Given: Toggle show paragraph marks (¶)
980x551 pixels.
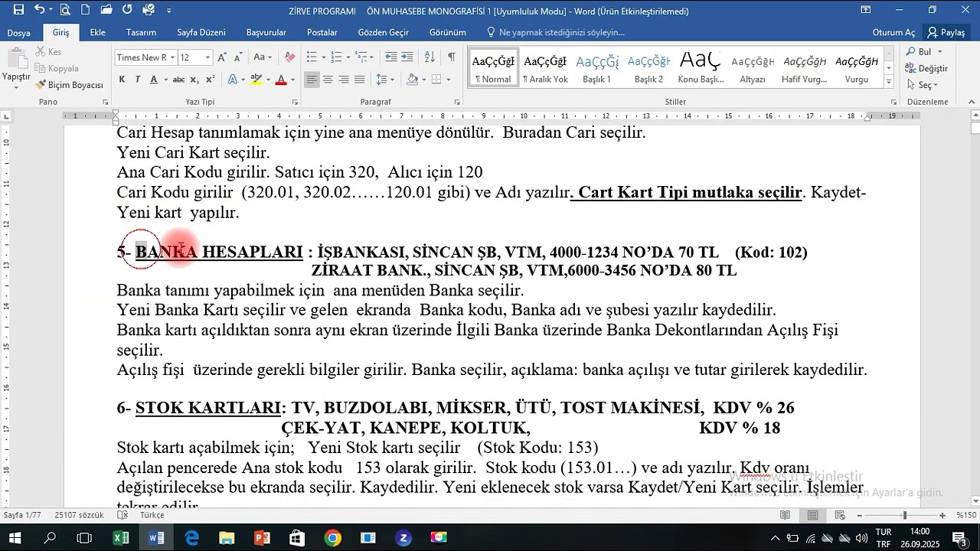Looking at the screenshot, I should click(x=452, y=57).
